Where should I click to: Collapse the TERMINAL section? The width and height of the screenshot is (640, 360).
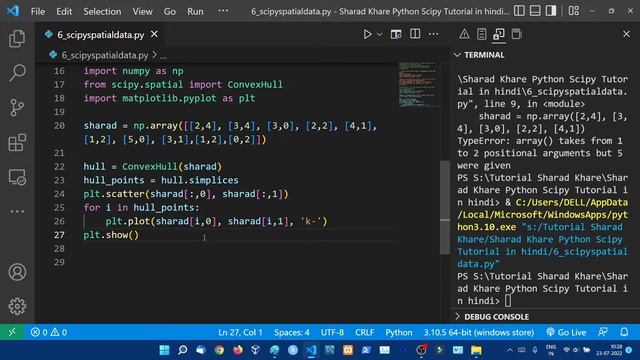click(x=484, y=55)
